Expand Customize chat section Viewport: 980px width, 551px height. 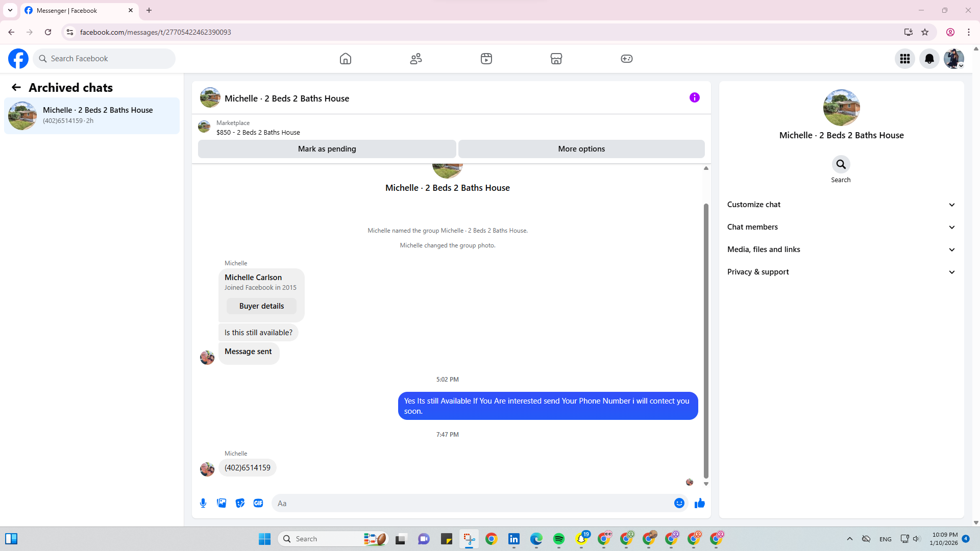click(x=841, y=205)
